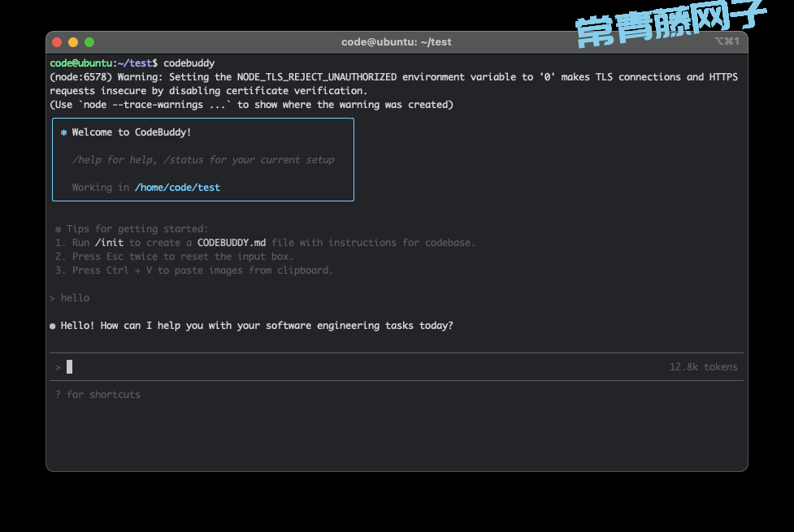794x532 pixels.
Task: Click the '? for shortcuts' hint
Action: (98, 395)
